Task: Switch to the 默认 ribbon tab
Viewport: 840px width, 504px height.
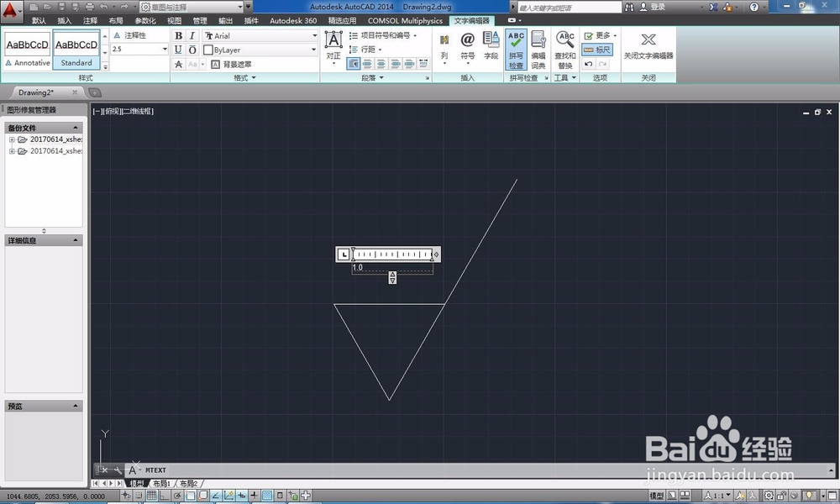Action: pyautogui.click(x=39, y=21)
